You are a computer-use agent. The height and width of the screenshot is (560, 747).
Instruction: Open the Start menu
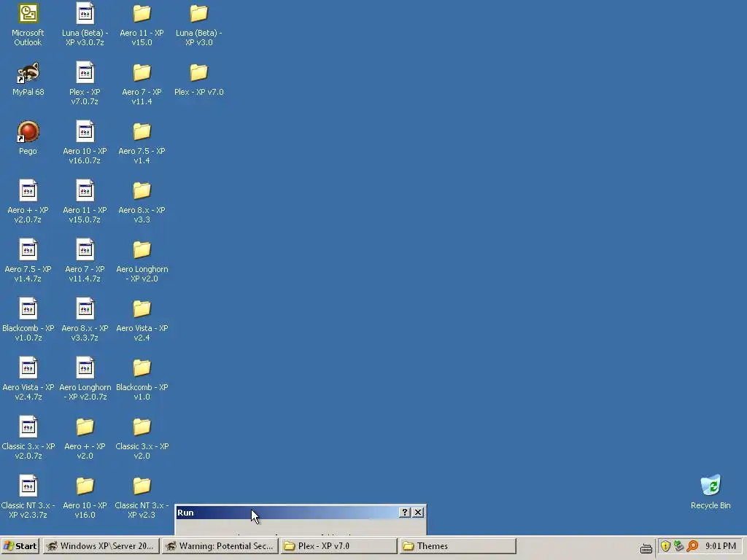(x=20, y=546)
